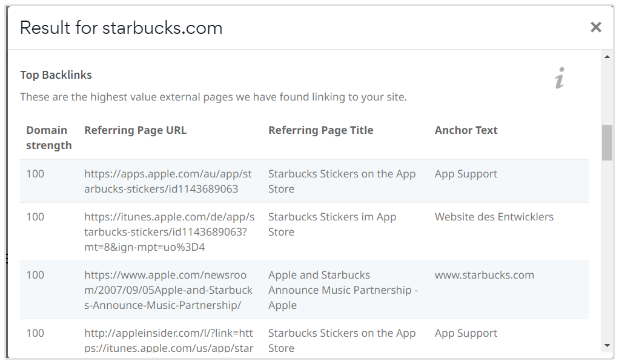Select the Apple and Starbucks Announce Music Partnership title
The height and width of the screenshot is (364, 619).
click(x=343, y=290)
